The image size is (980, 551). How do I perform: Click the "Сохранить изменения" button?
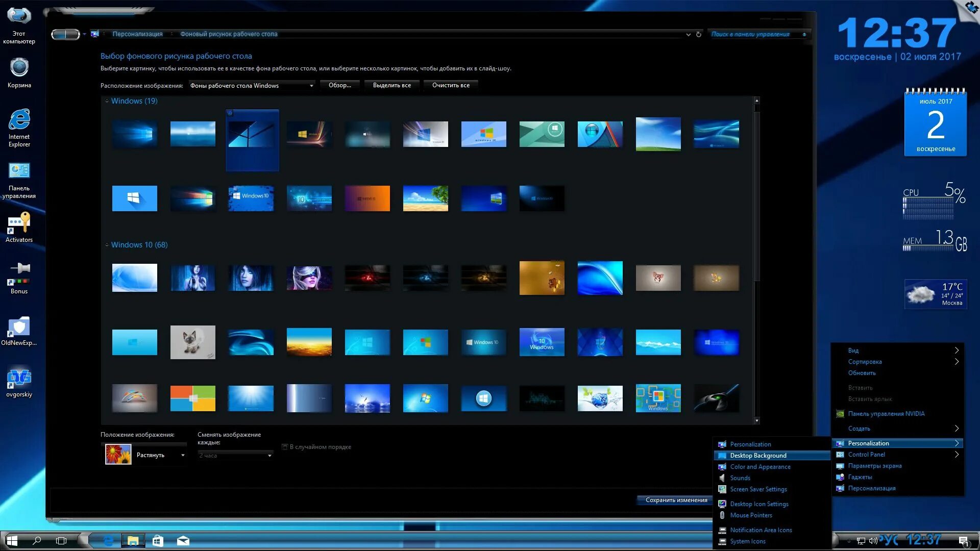675,500
